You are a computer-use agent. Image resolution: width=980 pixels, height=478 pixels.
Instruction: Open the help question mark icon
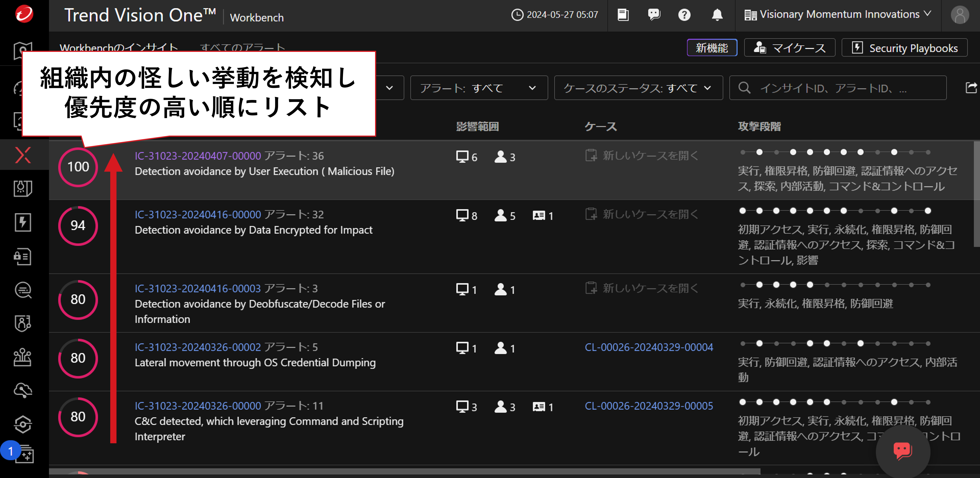click(x=684, y=15)
